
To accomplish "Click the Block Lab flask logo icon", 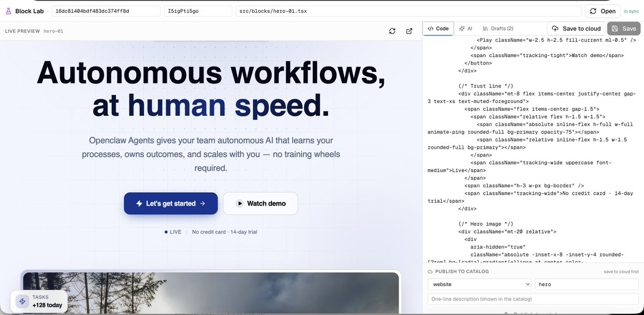I will pos(9,11).
